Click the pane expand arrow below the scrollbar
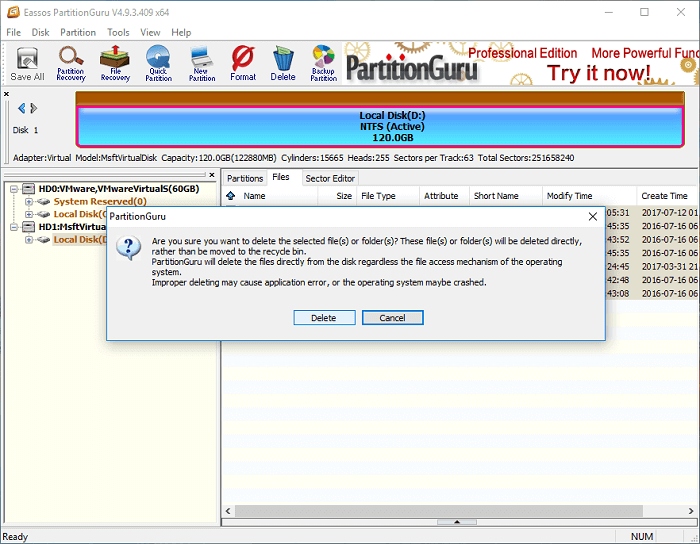This screenshot has width=700, height=544. [457, 522]
